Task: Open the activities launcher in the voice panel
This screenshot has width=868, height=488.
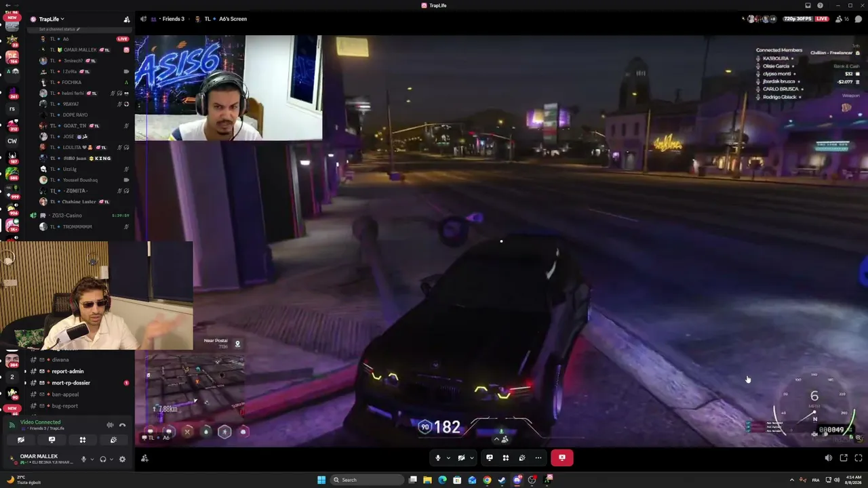Action: click(83, 440)
